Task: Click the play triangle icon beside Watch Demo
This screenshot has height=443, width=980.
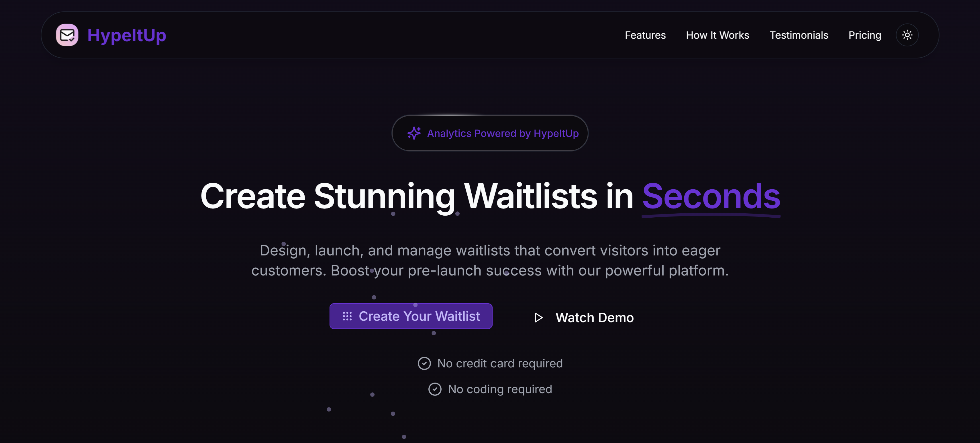Action: 538,318
